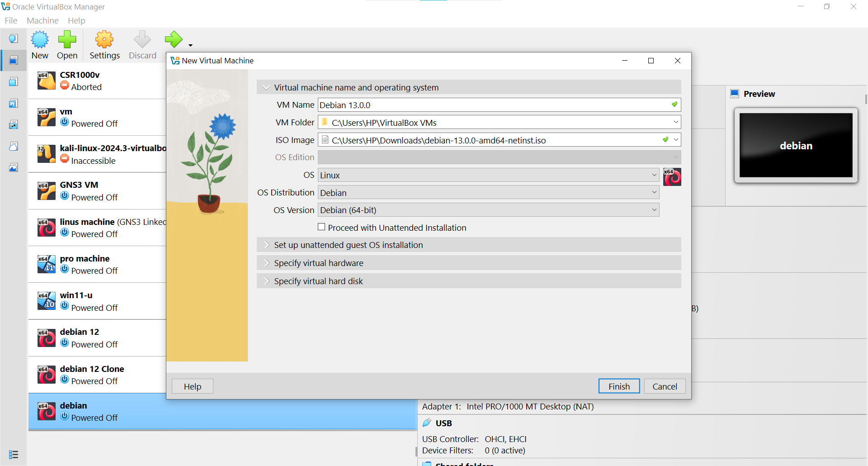Click the seventh icon in the left sidebar
Image resolution: width=868 pixels, height=466 pixels.
(x=14, y=167)
